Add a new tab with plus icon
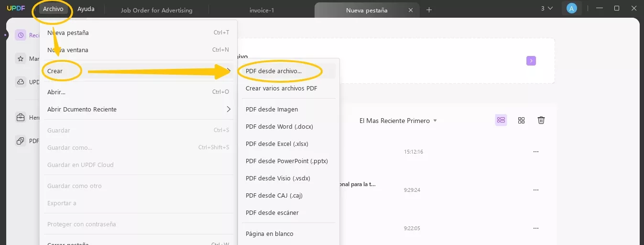The width and height of the screenshot is (644, 245). coord(429,10)
